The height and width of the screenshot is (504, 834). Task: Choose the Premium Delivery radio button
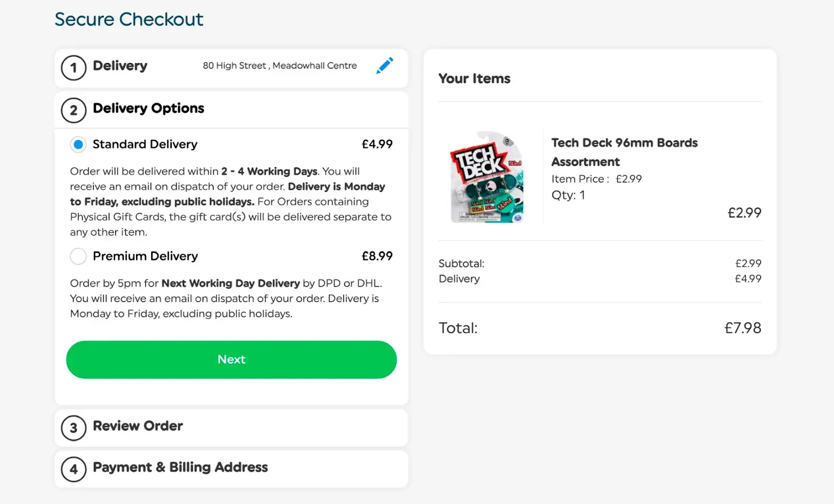click(78, 256)
